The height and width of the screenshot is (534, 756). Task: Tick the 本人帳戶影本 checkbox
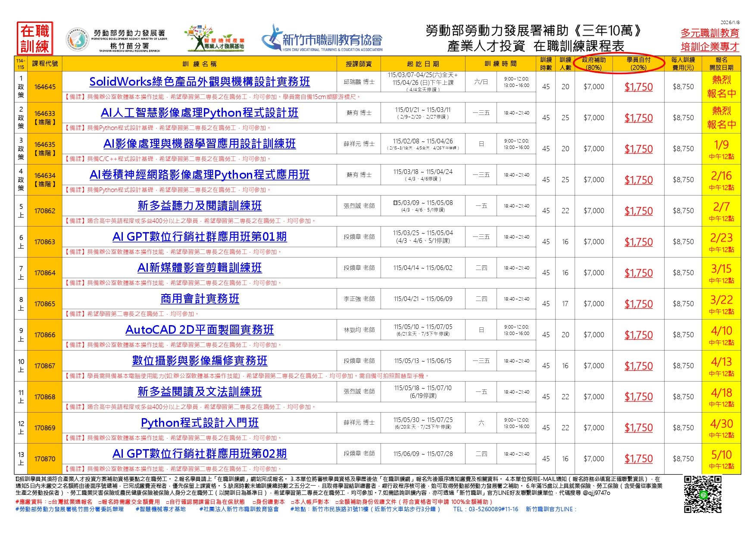pyautogui.click(x=293, y=502)
